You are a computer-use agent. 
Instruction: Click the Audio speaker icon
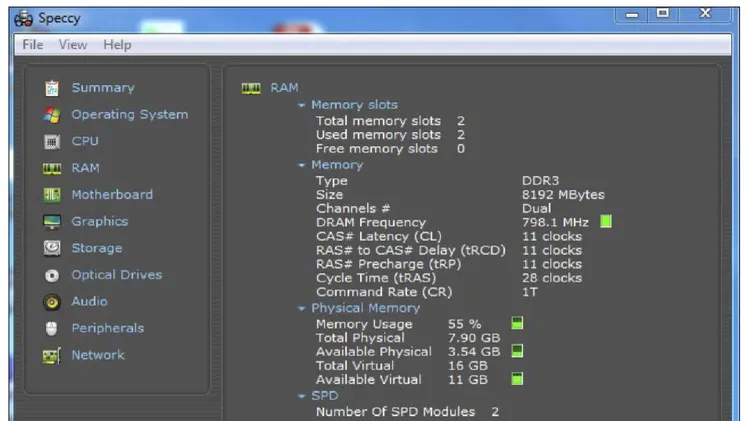coord(52,302)
